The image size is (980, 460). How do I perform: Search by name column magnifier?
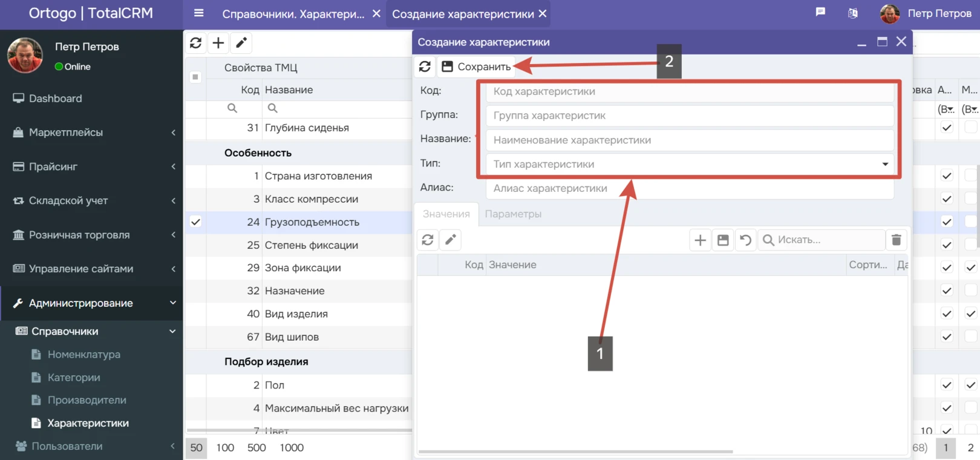click(273, 108)
